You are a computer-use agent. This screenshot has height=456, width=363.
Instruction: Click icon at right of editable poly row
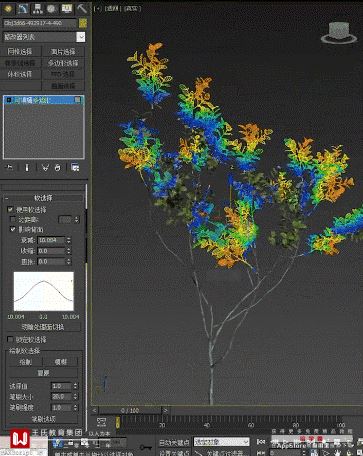(x=78, y=100)
